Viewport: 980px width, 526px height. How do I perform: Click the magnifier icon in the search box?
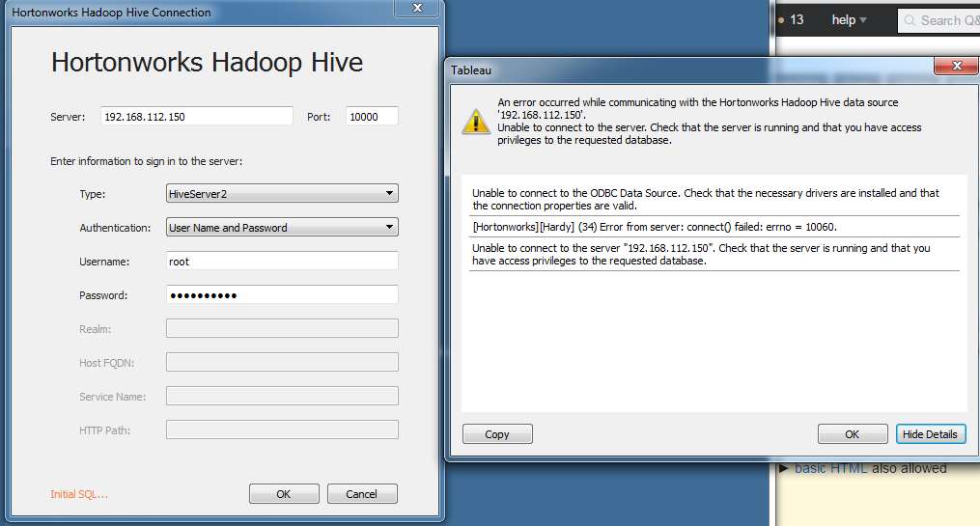910,20
